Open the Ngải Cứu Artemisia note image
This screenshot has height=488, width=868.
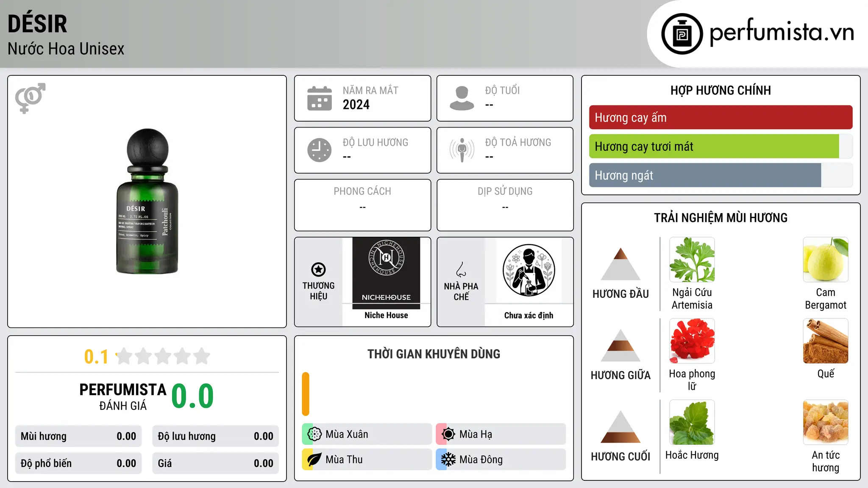coord(692,260)
